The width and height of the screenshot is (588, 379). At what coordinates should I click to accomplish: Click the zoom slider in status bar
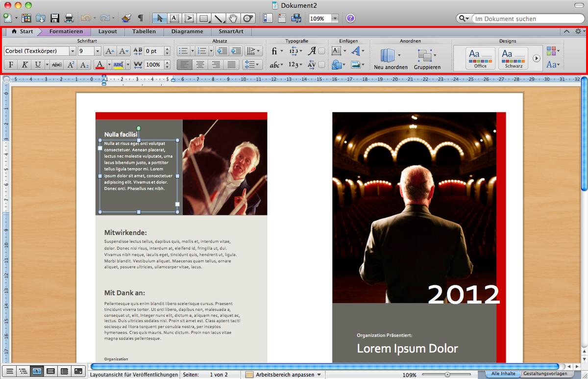click(447, 375)
